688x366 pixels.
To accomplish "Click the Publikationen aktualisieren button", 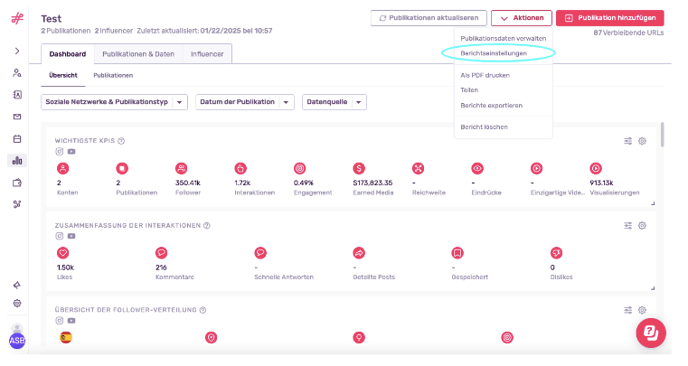I will coord(429,18).
